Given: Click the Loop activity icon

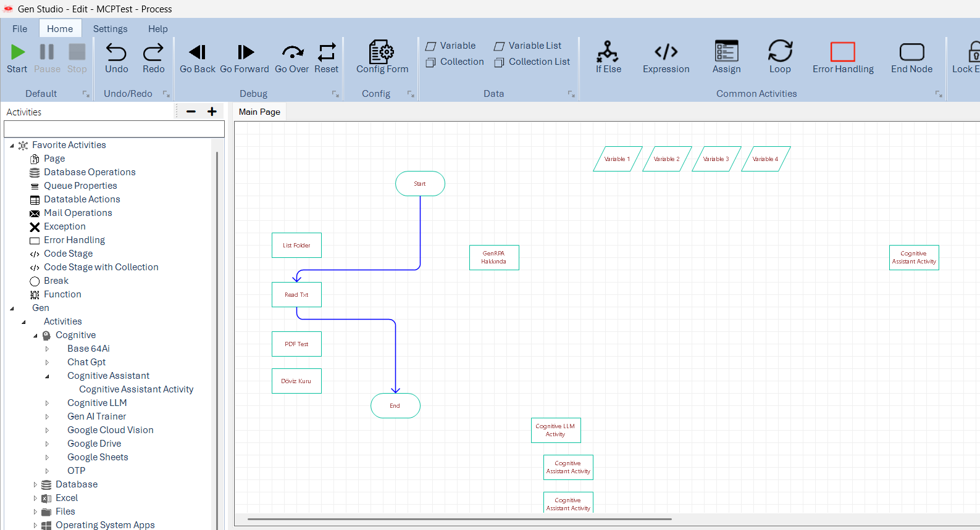Looking at the screenshot, I should tap(779, 52).
